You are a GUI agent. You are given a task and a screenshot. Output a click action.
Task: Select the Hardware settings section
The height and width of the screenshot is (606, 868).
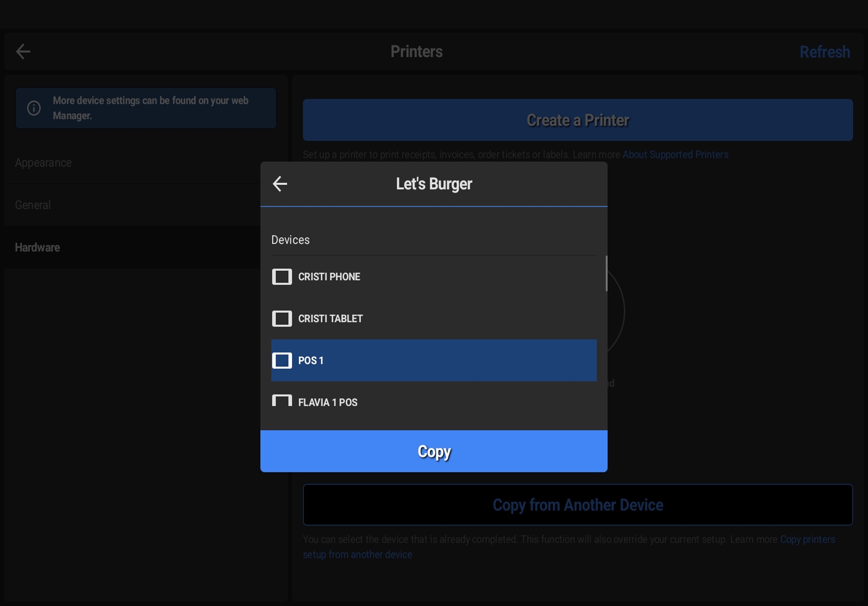tap(37, 247)
